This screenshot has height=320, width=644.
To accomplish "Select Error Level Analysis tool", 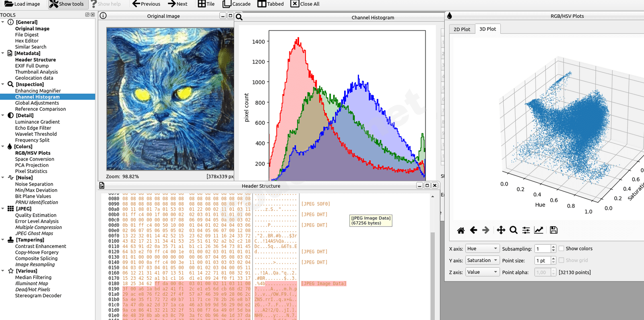I will pos(37,221).
